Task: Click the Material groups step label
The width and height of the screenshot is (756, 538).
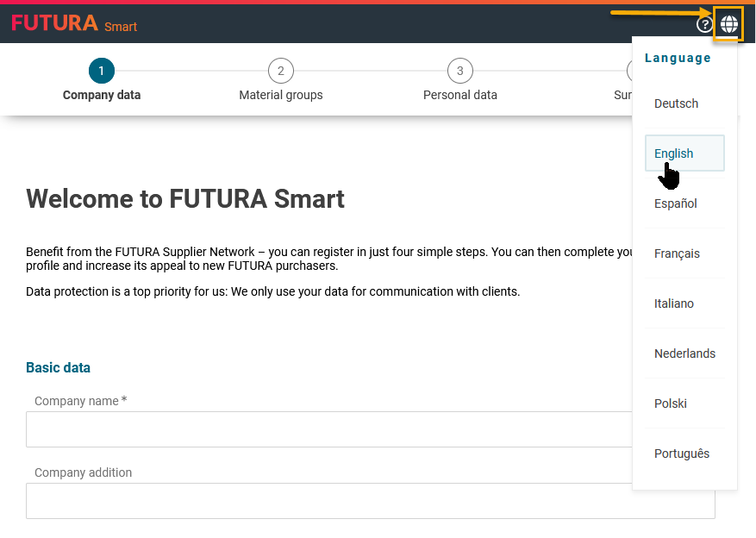Action: click(x=280, y=96)
